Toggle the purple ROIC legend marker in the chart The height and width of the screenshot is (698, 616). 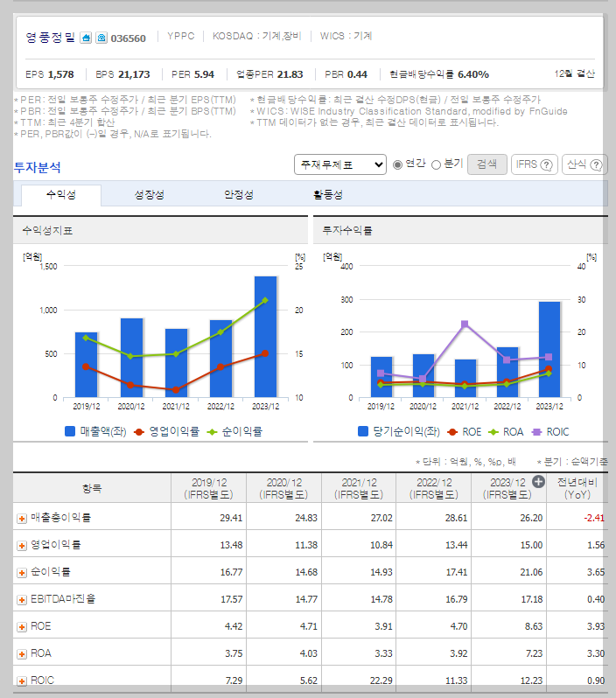tap(536, 432)
